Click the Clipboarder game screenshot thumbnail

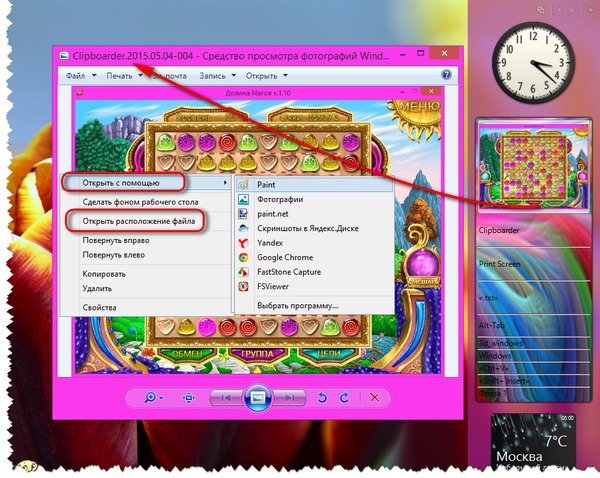(533, 166)
